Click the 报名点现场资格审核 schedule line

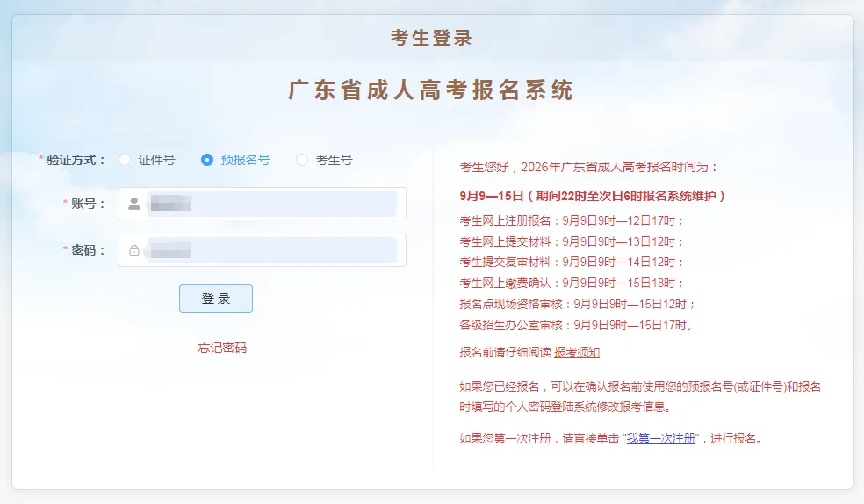578,304
